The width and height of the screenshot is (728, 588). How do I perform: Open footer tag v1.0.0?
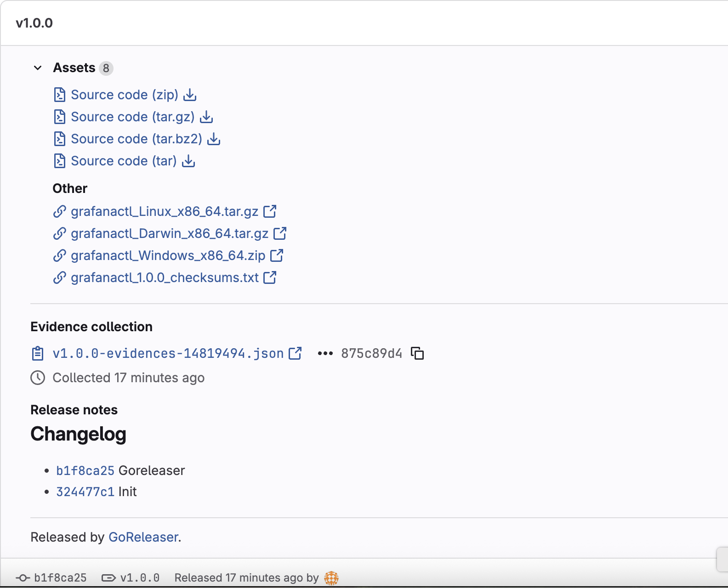(x=140, y=578)
